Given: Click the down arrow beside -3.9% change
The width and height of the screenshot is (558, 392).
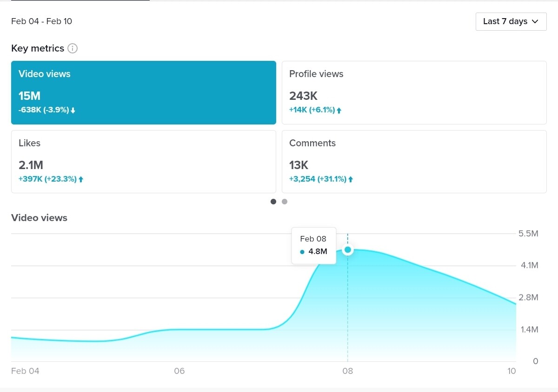Looking at the screenshot, I should tap(73, 111).
